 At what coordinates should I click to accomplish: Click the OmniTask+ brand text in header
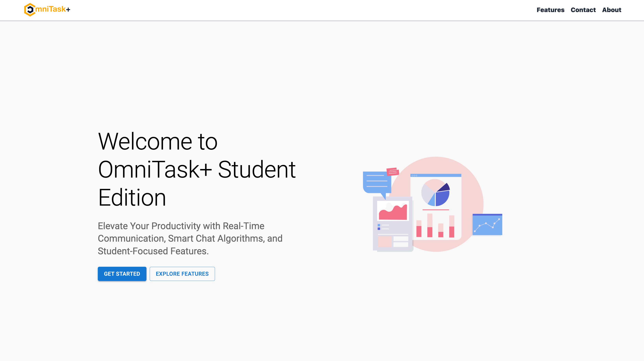[53, 10]
